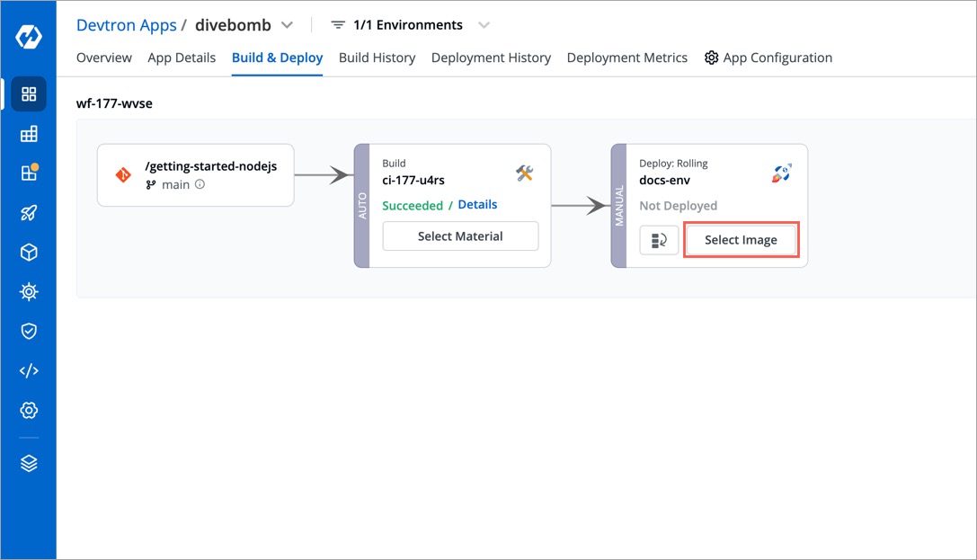Screen dimensions: 977x560
Task: Open Global Configurations gear in sidebar
Action: tap(29, 411)
